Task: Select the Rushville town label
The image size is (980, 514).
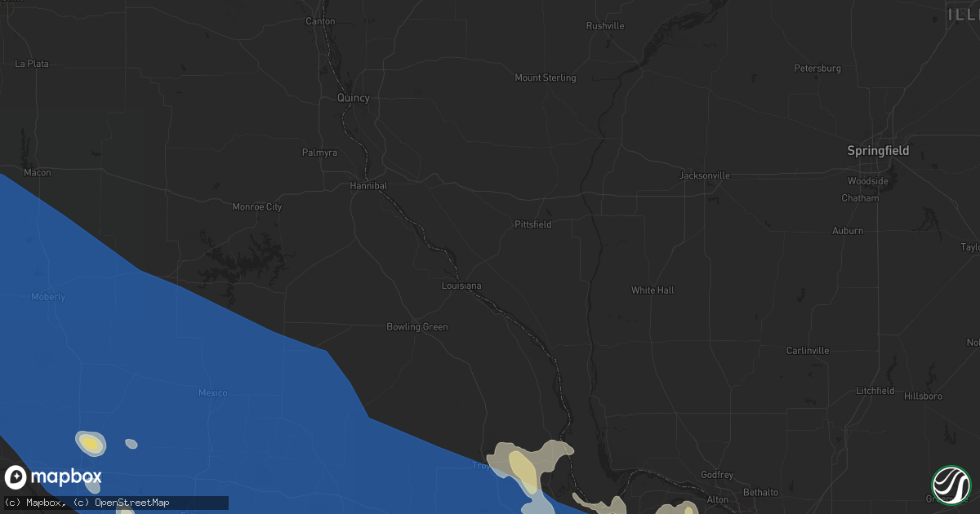Action: 605,26
